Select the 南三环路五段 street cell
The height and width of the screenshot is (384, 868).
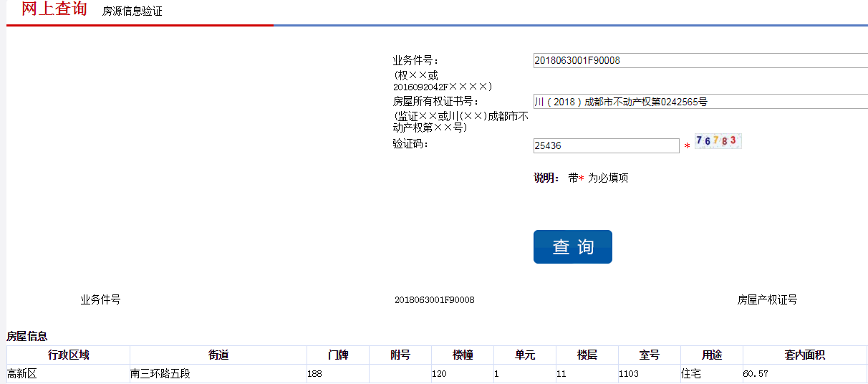tap(160, 374)
